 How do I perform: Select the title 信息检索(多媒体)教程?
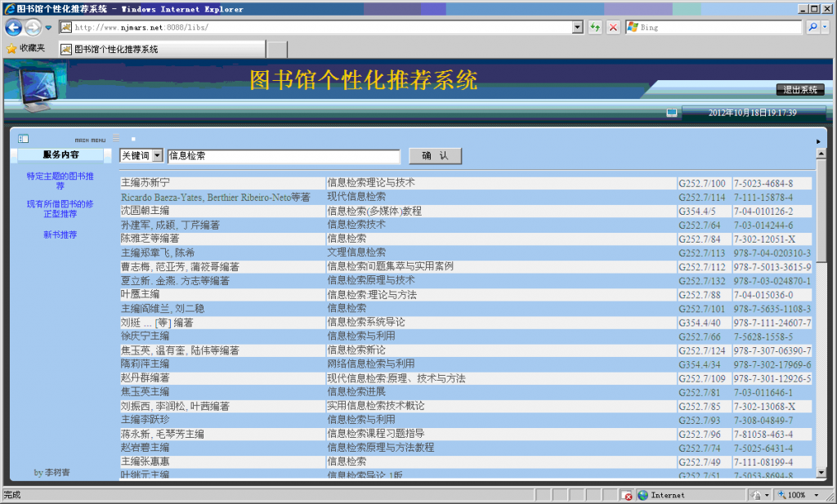374,211
